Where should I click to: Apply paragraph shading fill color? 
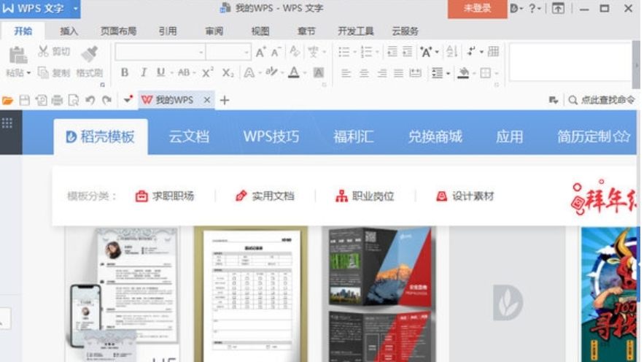(x=463, y=73)
